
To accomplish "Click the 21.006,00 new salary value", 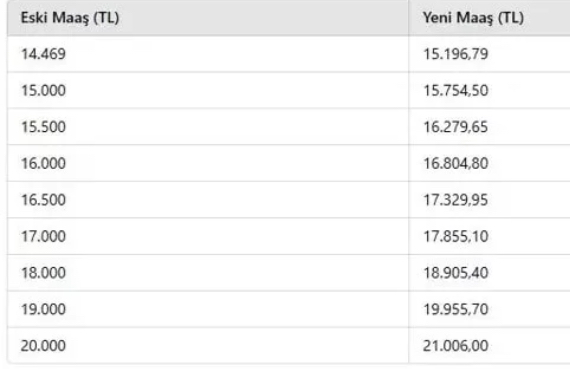I will pos(455,345).
